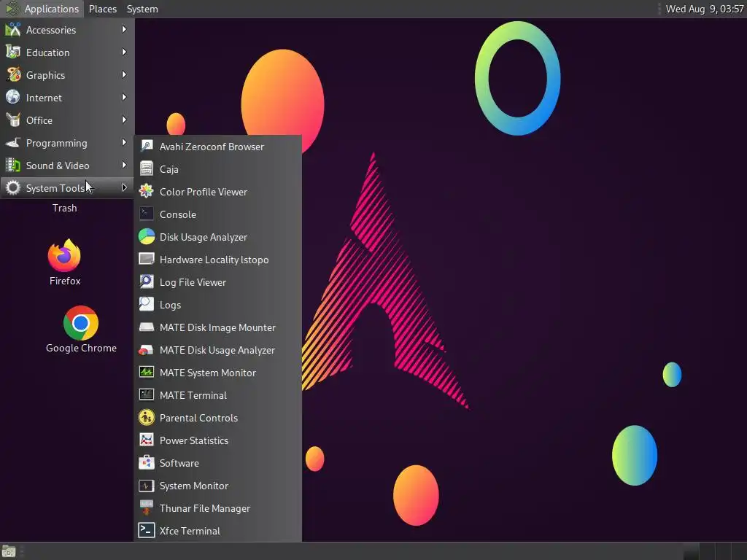Viewport: 747px width, 560px height.
Task: Select the Trash desktop label
Action: pos(65,208)
